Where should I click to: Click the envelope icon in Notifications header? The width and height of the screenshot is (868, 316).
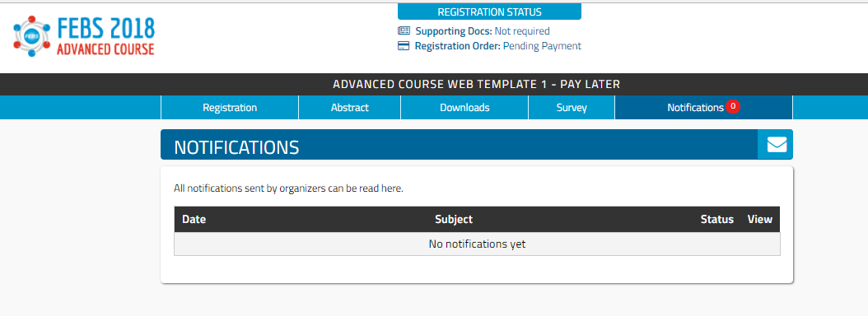[x=777, y=145]
